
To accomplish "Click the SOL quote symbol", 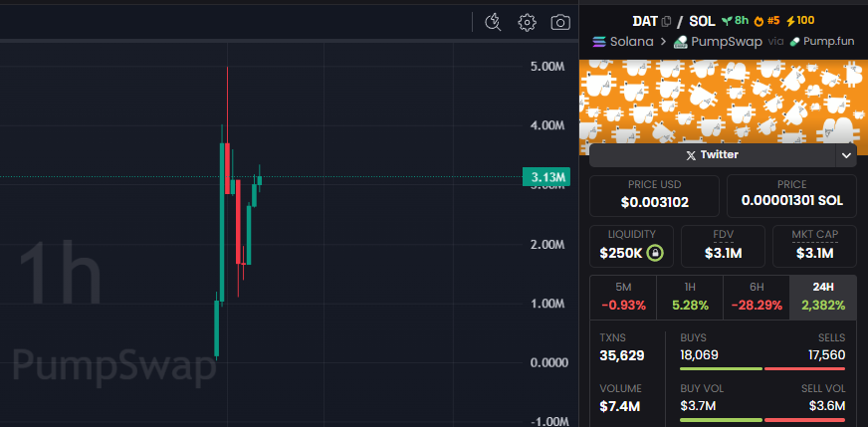I will 703,22.
